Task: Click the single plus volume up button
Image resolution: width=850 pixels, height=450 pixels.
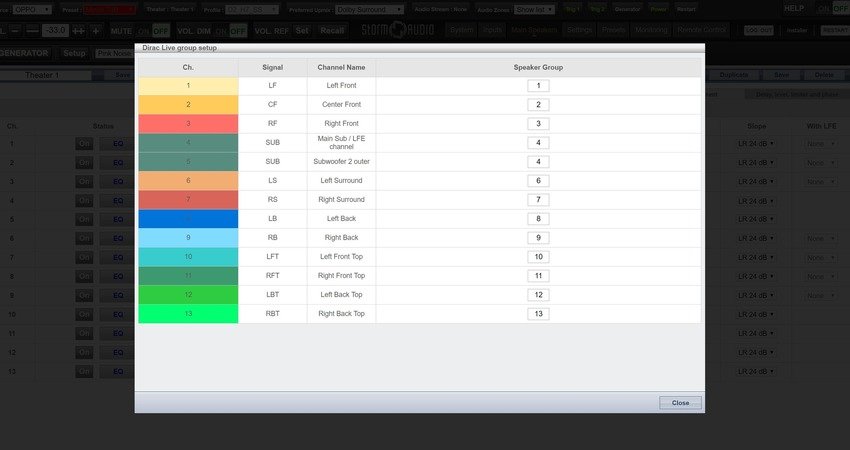Action: [x=96, y=31]
